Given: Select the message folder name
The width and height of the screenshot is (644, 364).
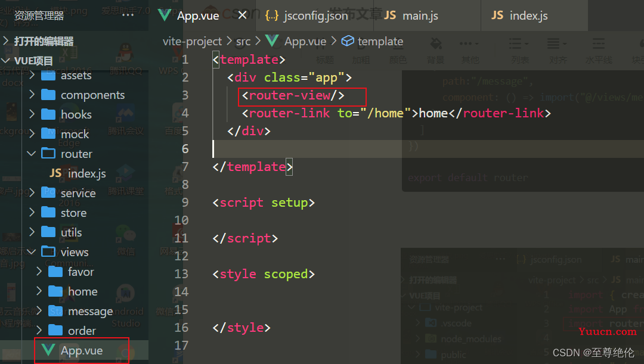Looking at the screenshot, I should tap(91, 312).
